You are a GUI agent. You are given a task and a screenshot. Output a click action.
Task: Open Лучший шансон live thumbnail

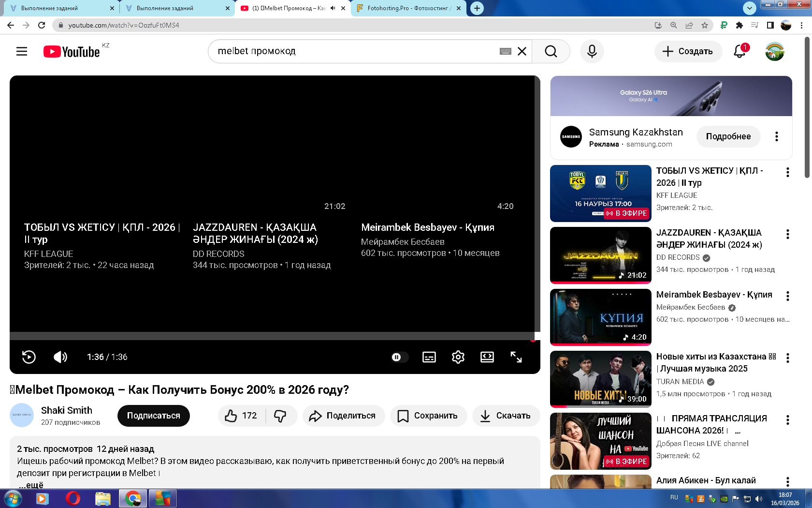tap(601, 441)
